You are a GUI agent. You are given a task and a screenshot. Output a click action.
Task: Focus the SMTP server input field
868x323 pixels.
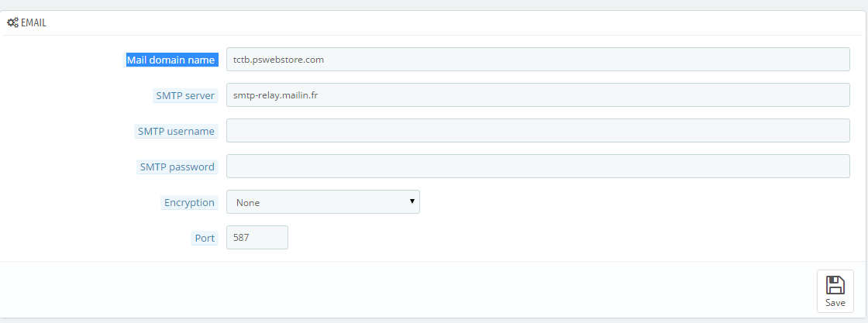tap(538, 94)
